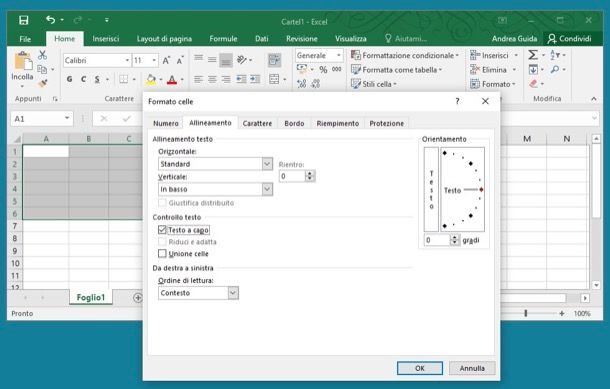This screenshot has height=389, width=610.
Task: Select the format painter brush
Action: tap(43, 83)
